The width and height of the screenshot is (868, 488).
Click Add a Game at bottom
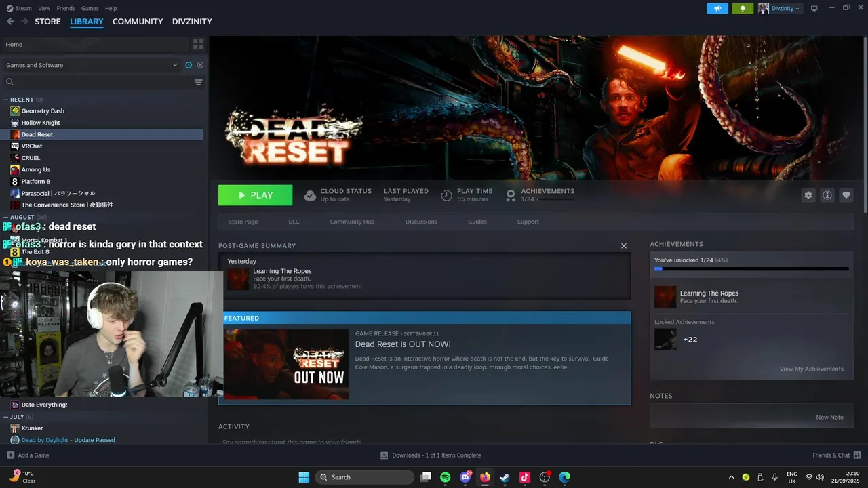click(x=28, y=455)
